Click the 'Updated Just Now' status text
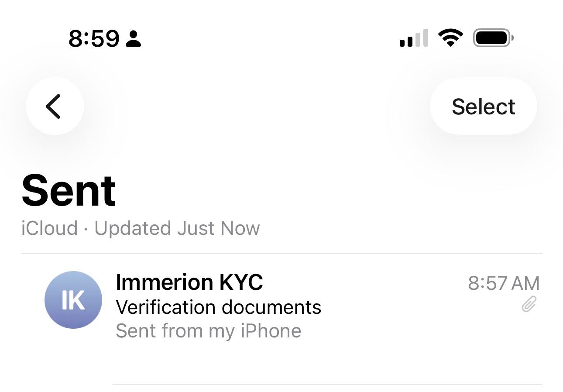The width and height of the screenshot is (563, 392). tap(177, 228)
